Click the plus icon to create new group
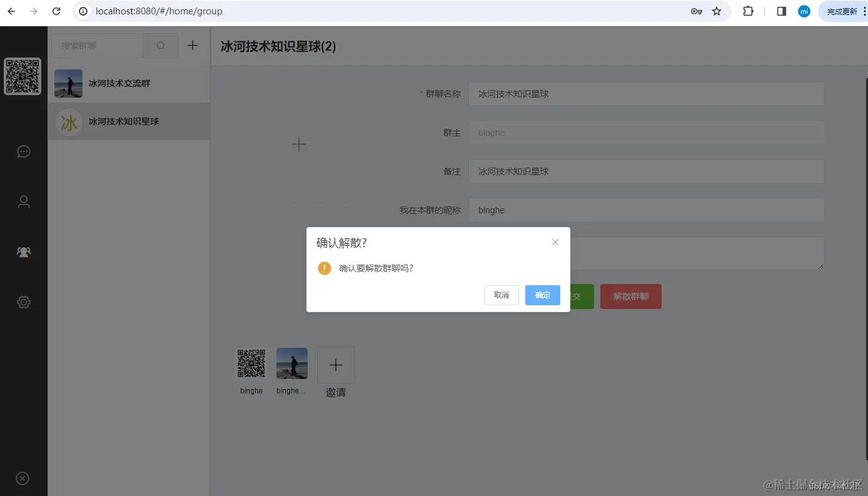 pyautogui.click(x=193, y=45)
